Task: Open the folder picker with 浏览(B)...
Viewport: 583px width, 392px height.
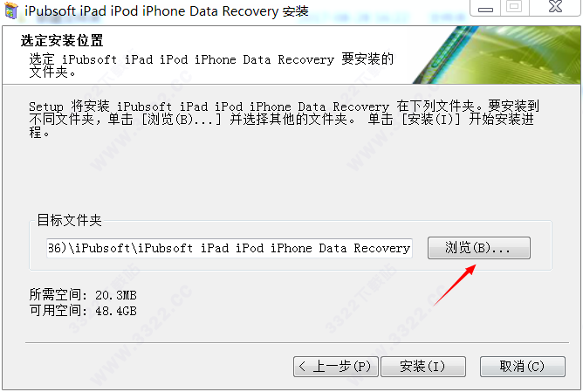Action: click(x=479, y=248)
